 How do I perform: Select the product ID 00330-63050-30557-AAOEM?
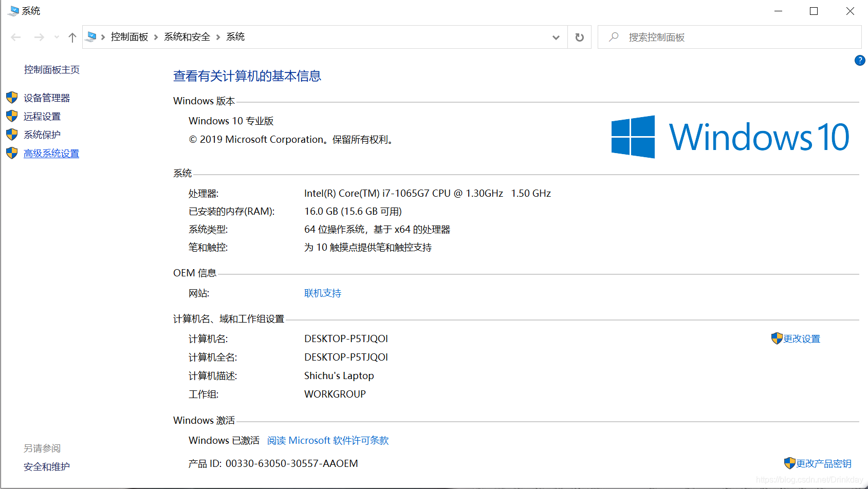[x=292, y=464]
